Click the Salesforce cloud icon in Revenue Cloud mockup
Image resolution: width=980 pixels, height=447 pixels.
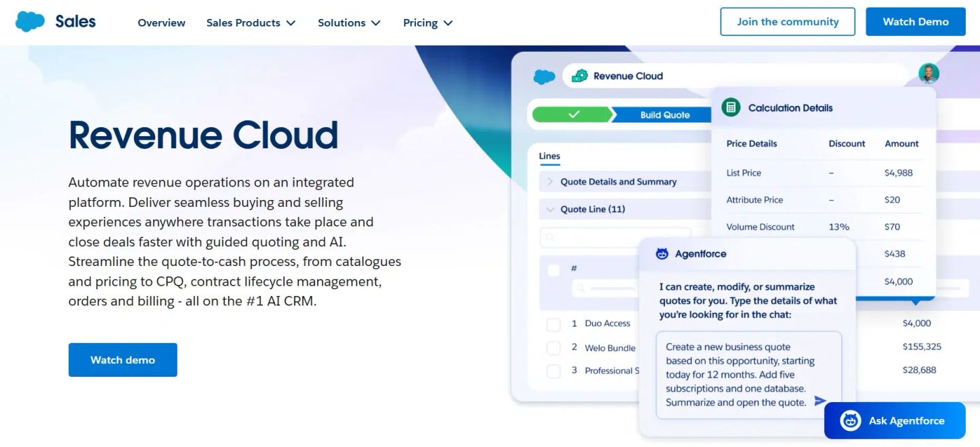pos(544,76)
